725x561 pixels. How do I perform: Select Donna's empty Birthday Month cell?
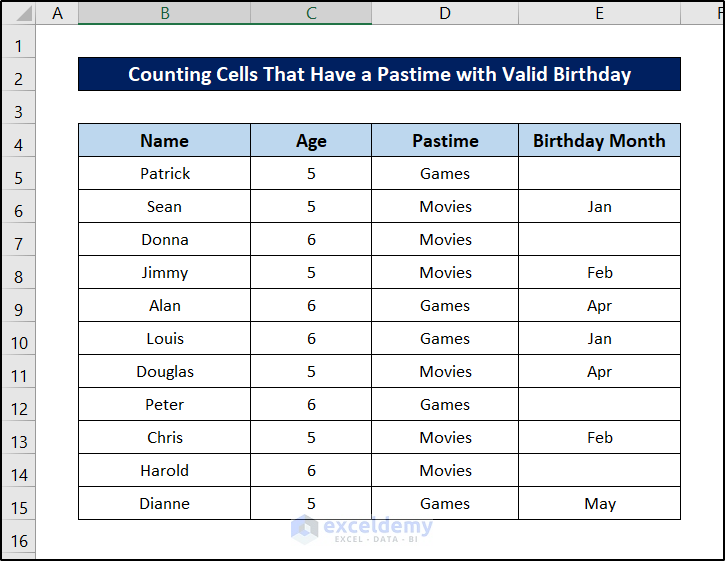[x=599, y=240]
